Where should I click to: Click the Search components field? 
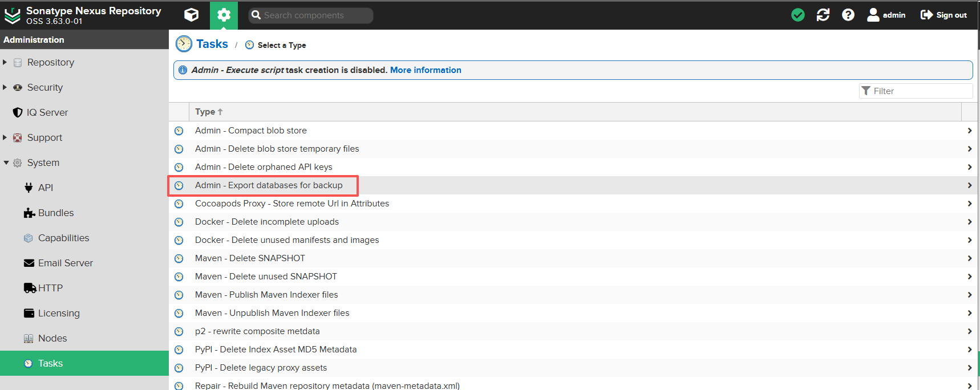click(x=311, y=15)
